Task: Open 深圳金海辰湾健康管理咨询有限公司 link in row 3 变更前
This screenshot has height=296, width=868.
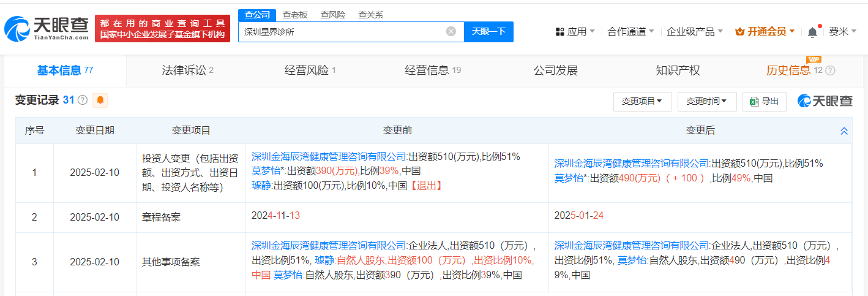Action: [x=329, y=246]
